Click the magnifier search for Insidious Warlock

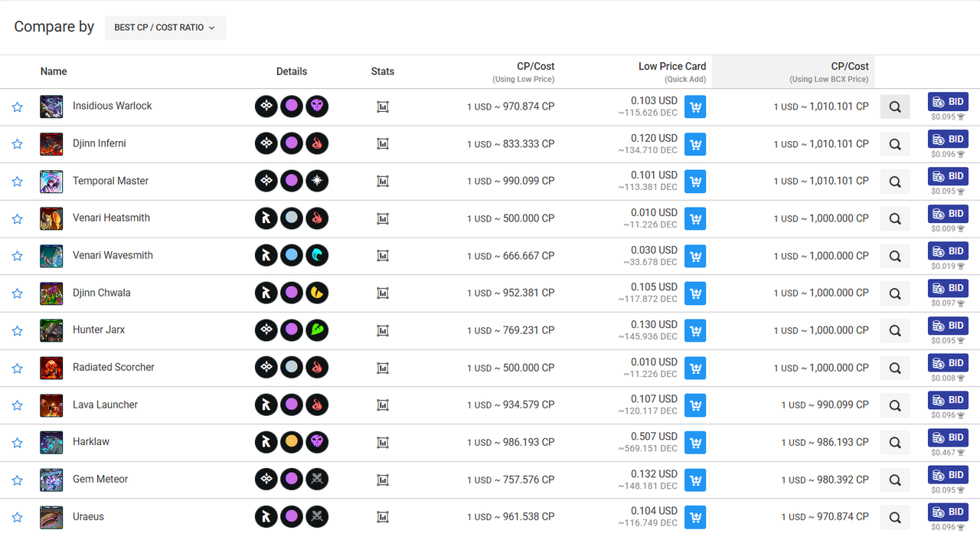pos(895,107)
